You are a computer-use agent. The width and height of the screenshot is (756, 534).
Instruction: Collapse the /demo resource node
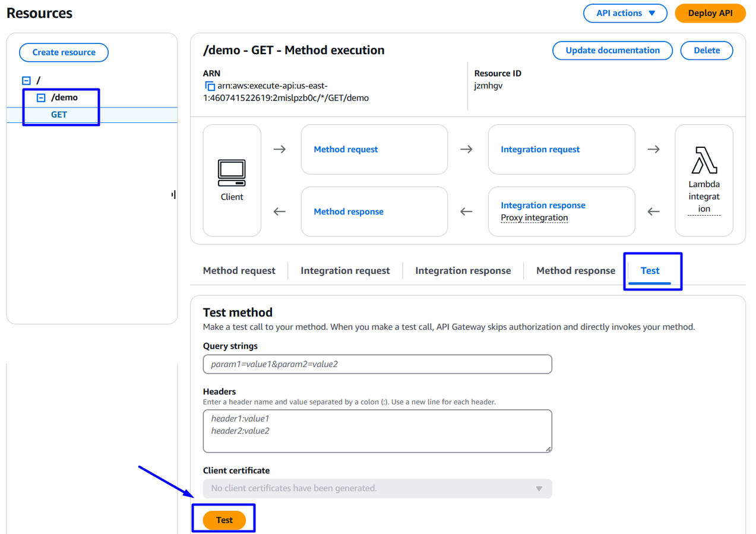[x=41, y=98]
